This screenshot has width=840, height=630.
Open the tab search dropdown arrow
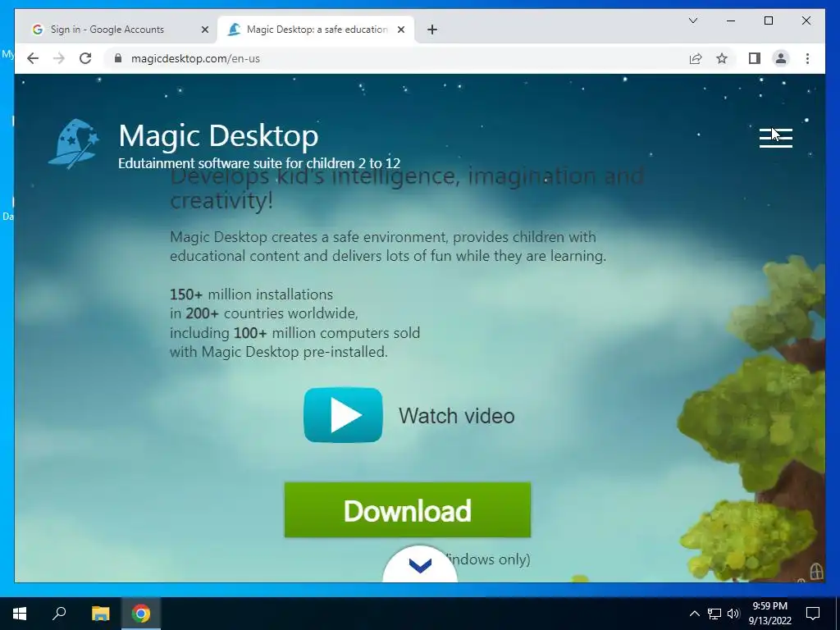point(692,21)
